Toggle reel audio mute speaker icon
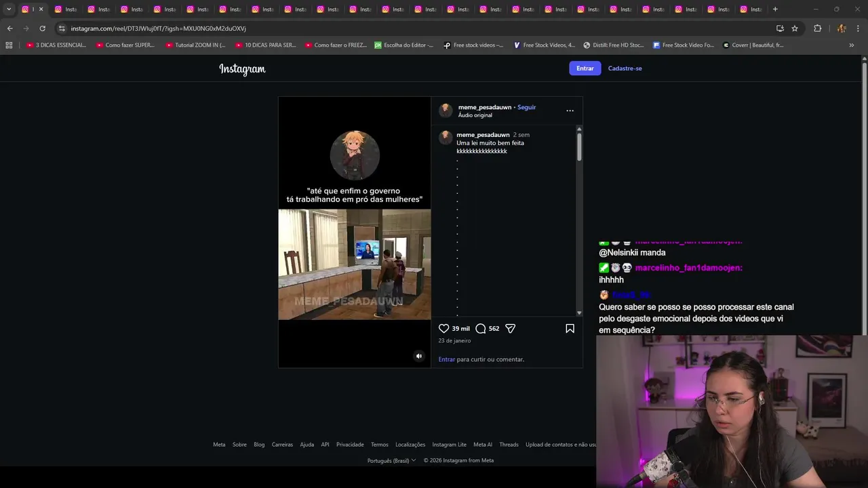Viewport: 868px width, 488px height. (x=418, y=356)
